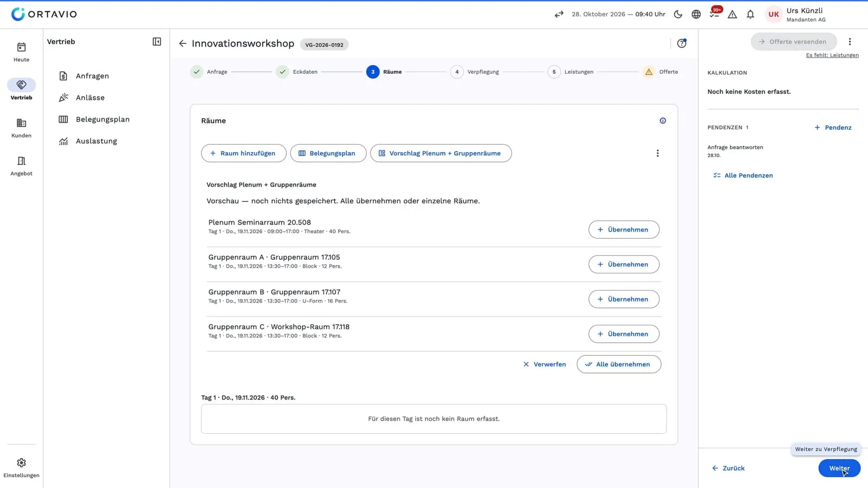868x488 pixels.
Task: Go to step 4 Verpflegung
Action: pyautogui.click(x=475, y=72)
